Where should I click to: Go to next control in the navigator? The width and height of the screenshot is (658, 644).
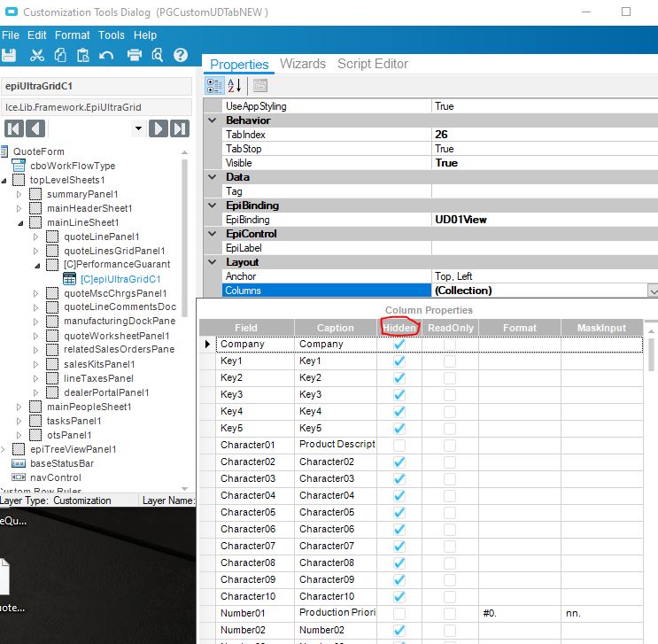click(159, 128)
